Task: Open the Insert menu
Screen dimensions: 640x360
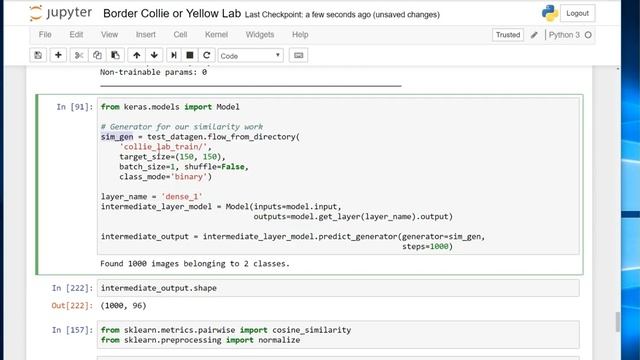Action: click(x=146, y=35)
